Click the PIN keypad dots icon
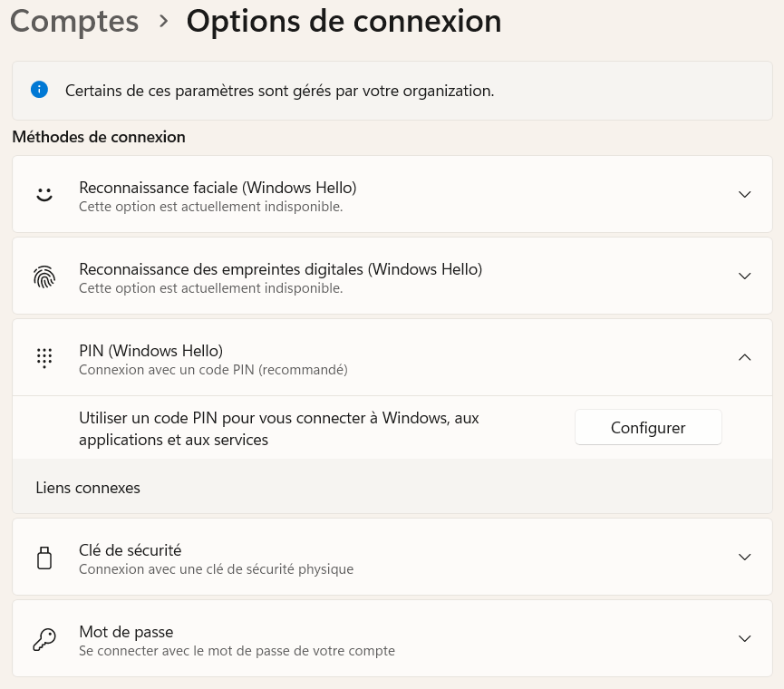784x689 pixels. point(44,357)
